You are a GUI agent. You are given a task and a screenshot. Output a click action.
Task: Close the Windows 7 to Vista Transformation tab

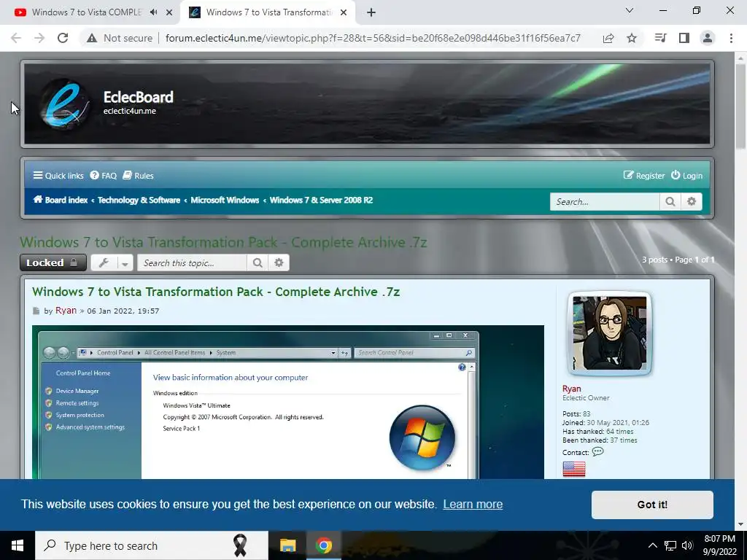[x=344, y=12]
